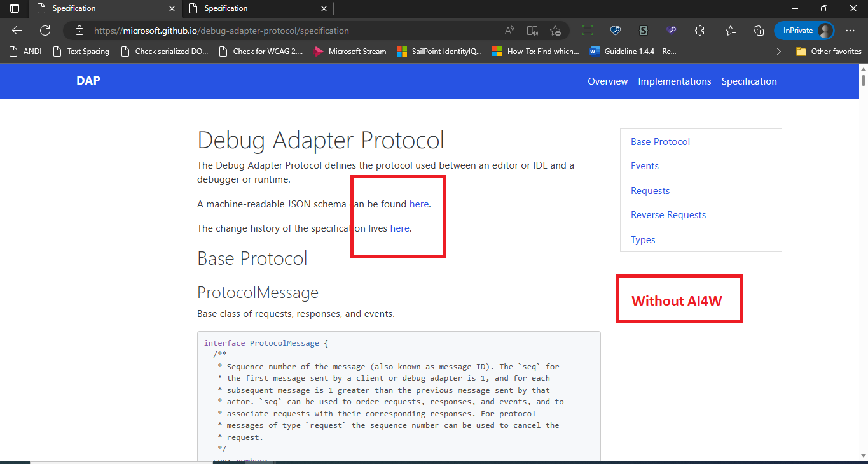This screenshot has height=464, width=868.
Task: Open the Implementations menu item
Action: coord(674,81)
